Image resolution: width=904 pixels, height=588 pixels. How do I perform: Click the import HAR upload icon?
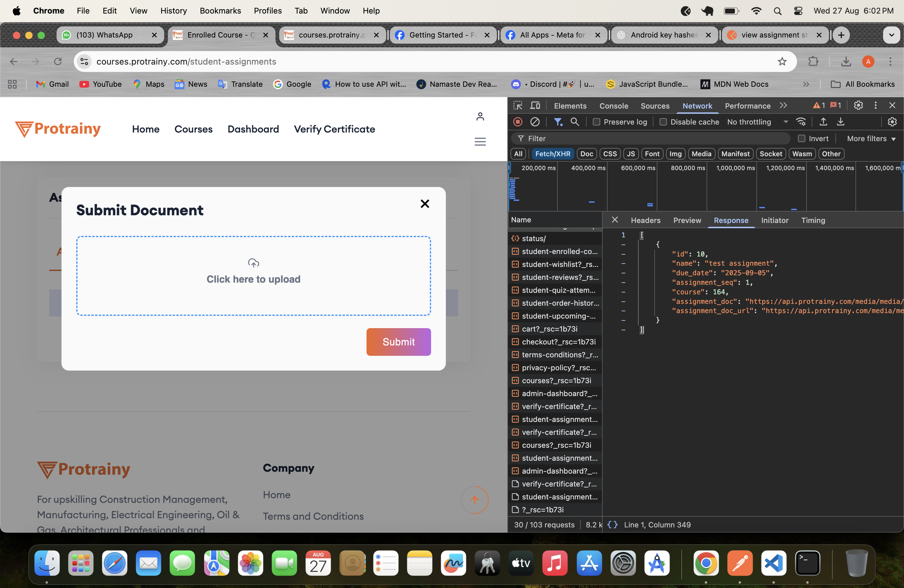[x=823, y=122]
